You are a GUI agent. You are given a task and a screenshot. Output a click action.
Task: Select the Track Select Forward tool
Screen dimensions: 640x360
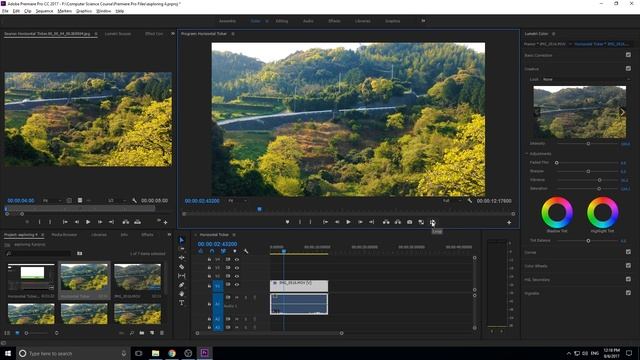[x=182, y=249]
